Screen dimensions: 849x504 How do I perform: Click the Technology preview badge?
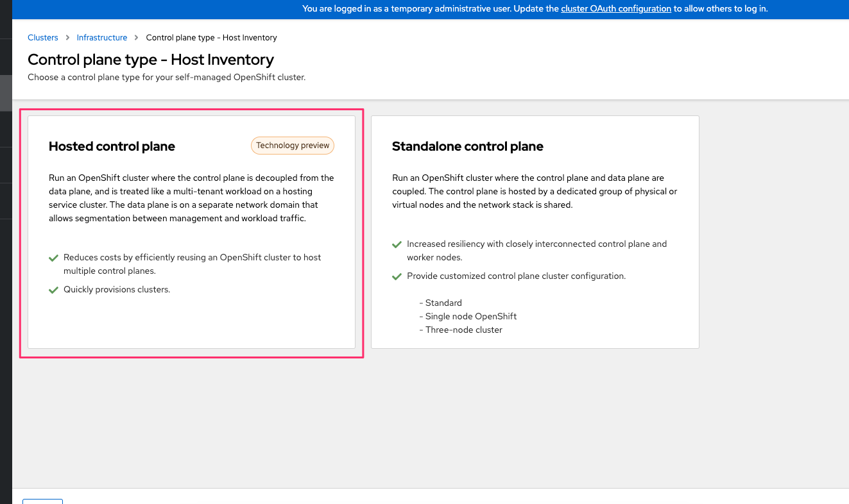pos(293,146)
